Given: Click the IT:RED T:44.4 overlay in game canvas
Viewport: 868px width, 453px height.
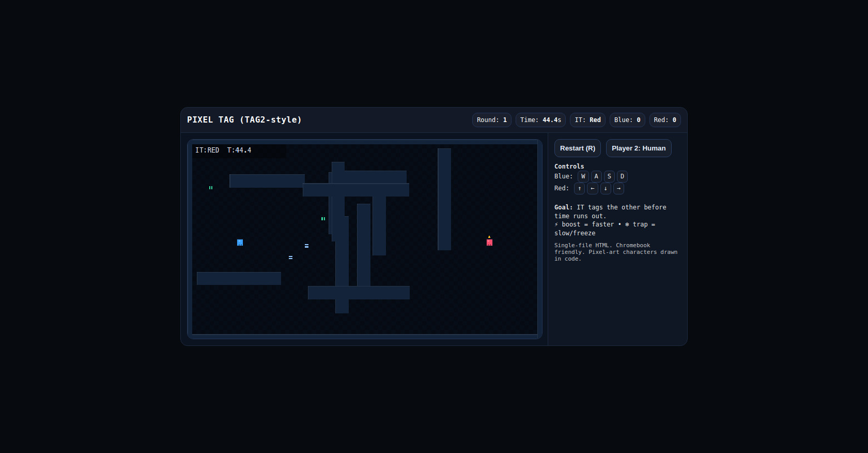Looking at the screenshot, I should point(223,150).
